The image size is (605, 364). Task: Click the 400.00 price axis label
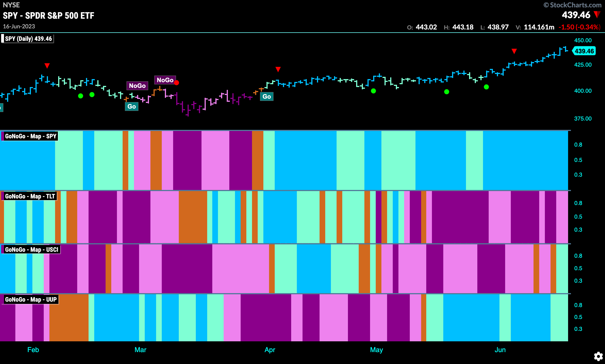[x=583, y=91]
